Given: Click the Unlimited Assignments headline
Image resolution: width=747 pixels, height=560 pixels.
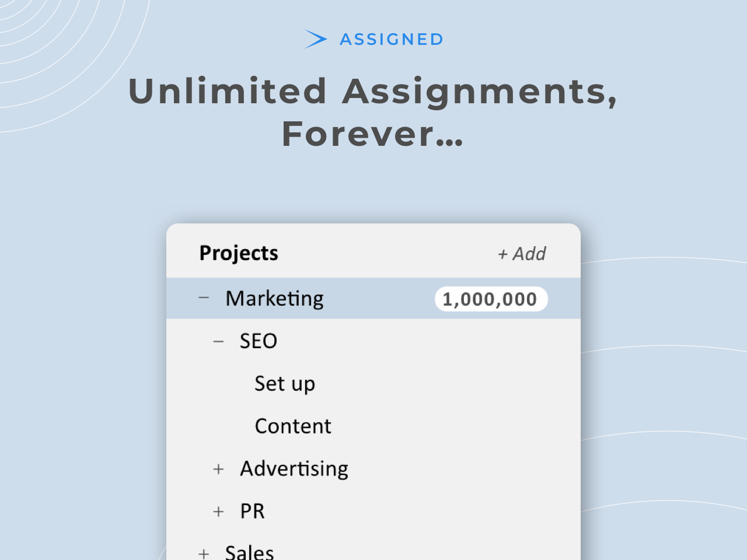Looking at the screenshot, I should click(373, 92).
